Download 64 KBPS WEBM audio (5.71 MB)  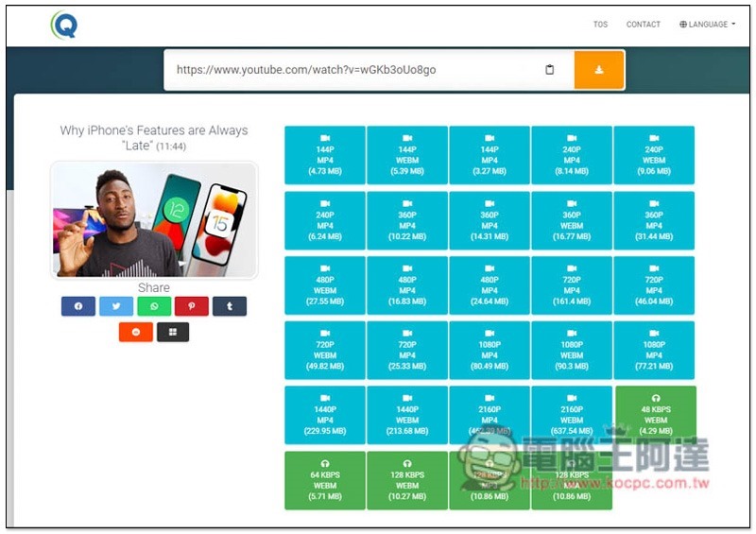(325, 480)
